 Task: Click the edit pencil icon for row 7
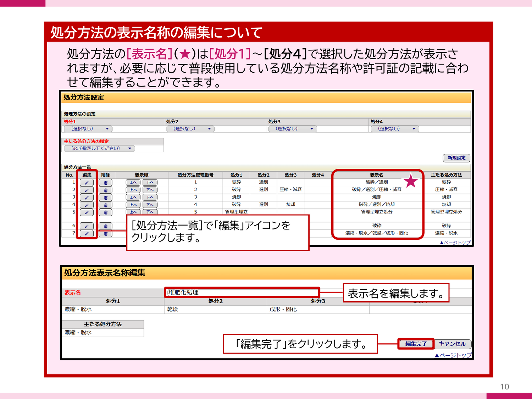87,234
